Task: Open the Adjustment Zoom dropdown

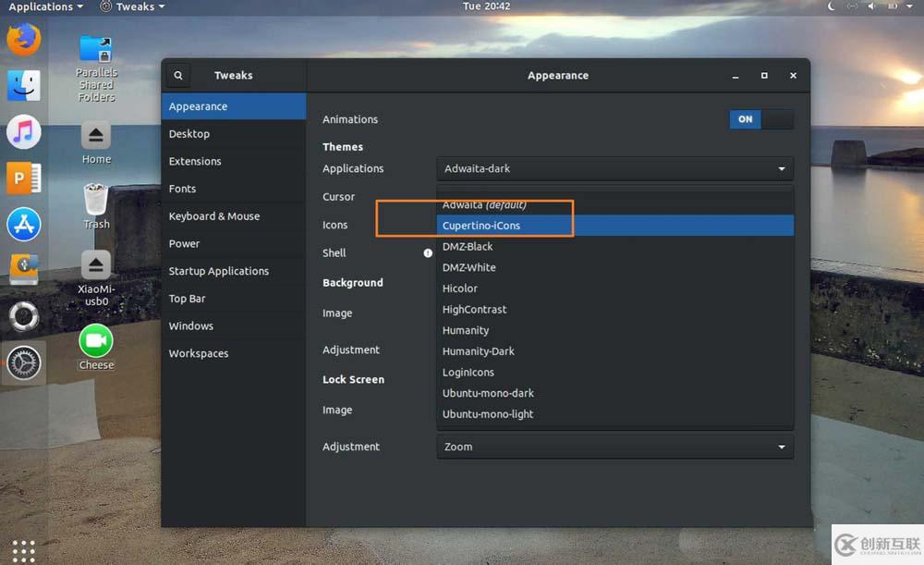Action: click(614, 447)
